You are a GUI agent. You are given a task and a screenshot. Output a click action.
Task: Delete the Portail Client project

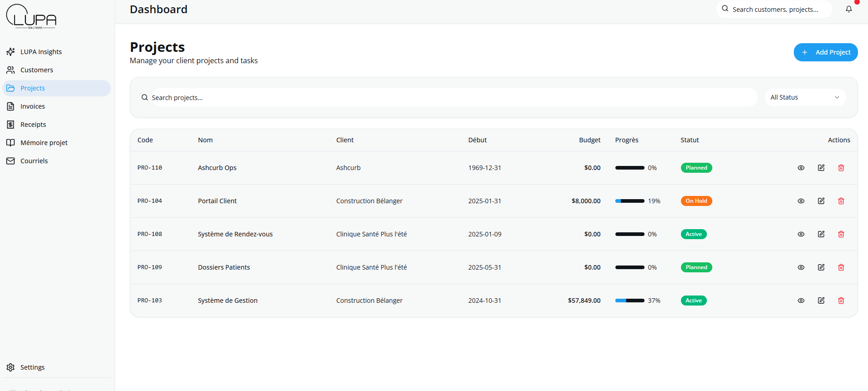(x=841, y=201)
